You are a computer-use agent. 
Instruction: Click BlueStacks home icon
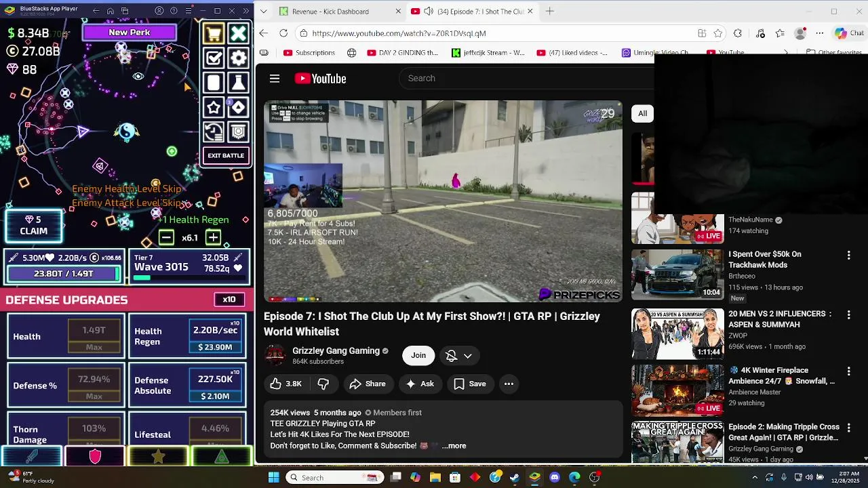click(x=111, y=11)
